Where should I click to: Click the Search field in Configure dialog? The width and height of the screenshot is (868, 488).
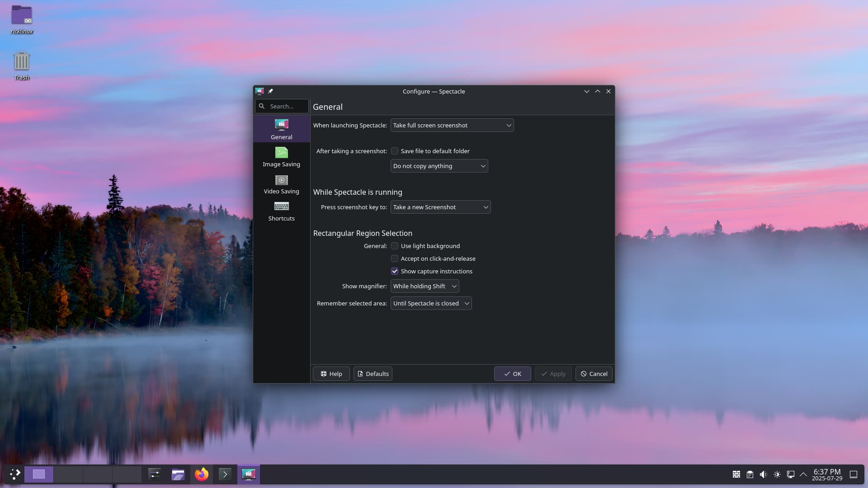pyautogui.click(x=282, y=106)
